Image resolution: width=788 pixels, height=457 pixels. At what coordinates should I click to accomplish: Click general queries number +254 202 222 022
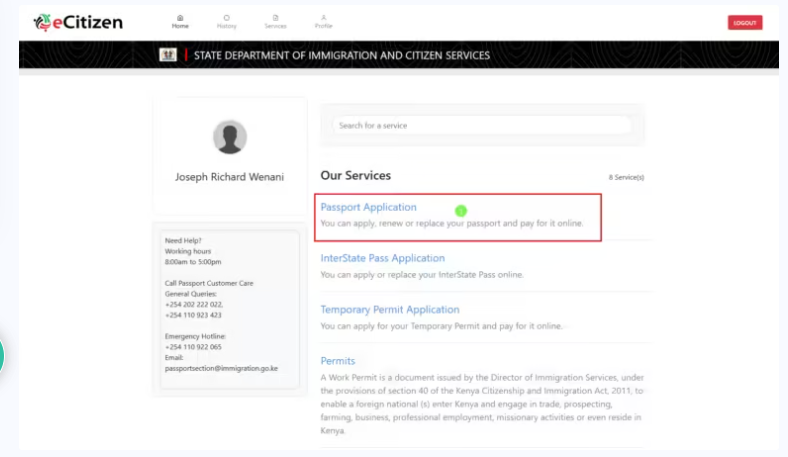coord(194,304)
